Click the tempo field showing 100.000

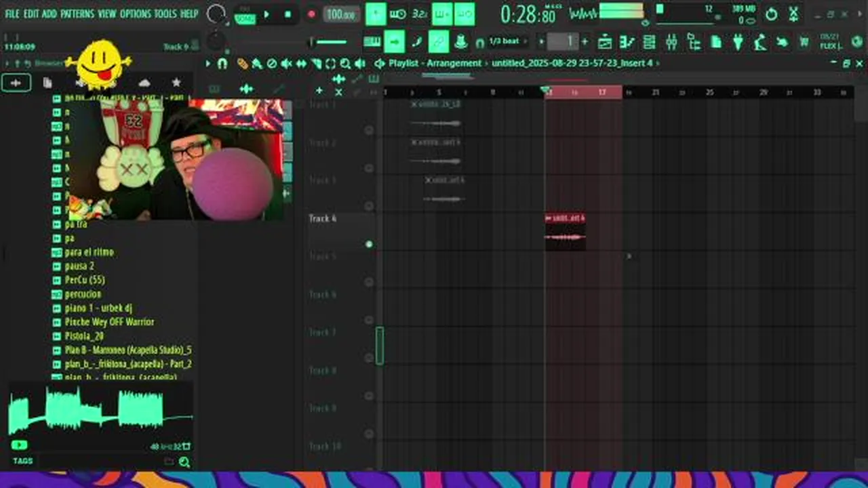pos(342,14)
